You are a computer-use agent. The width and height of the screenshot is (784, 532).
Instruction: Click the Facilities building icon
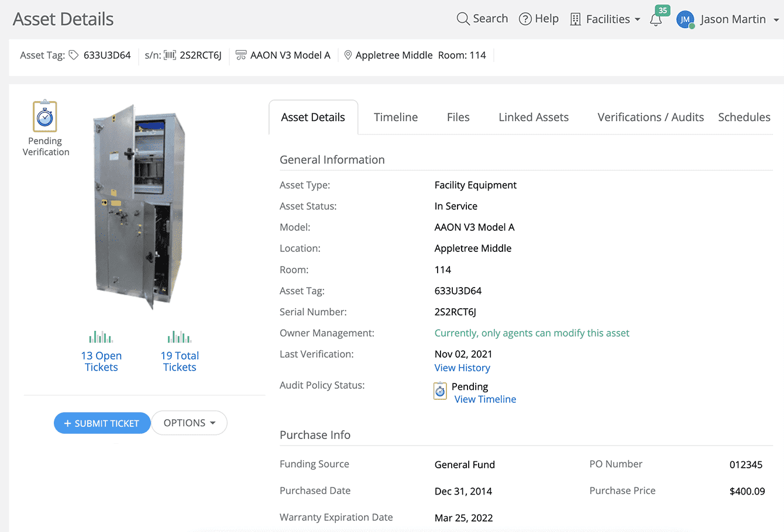click(x=576, y=18)
